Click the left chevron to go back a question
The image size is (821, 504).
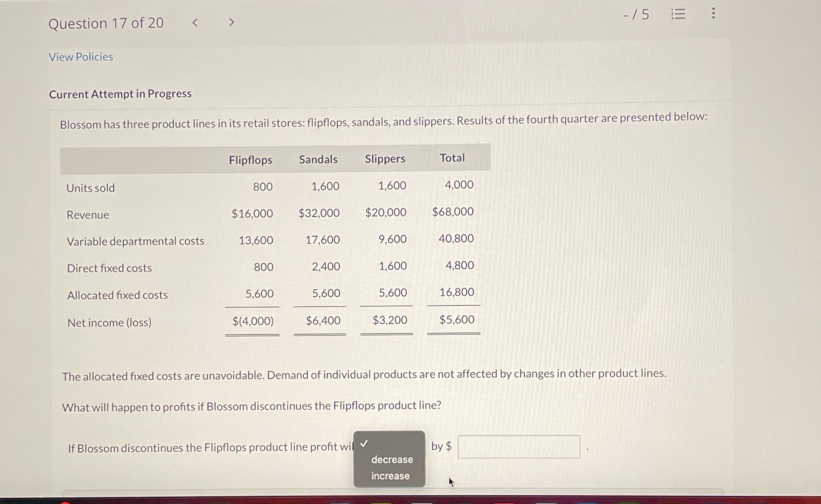(x=195, y=23)
